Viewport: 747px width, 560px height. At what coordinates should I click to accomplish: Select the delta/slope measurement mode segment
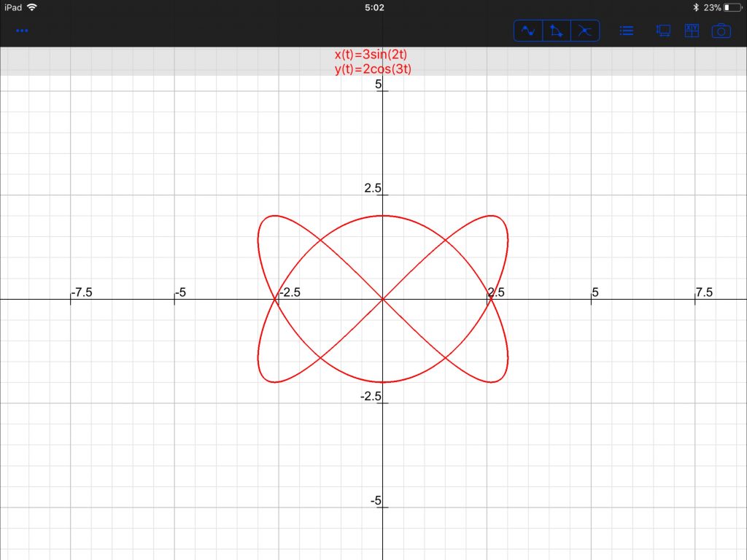[x=556, y=31]
